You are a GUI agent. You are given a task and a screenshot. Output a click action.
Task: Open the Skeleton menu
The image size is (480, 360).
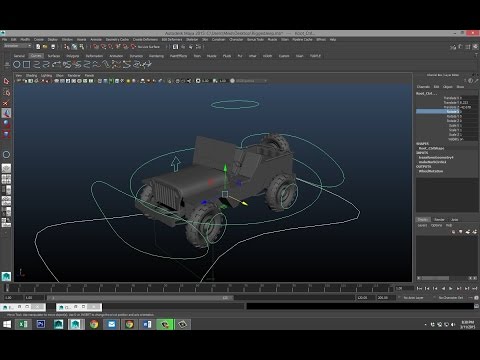[x=192, y=39]
